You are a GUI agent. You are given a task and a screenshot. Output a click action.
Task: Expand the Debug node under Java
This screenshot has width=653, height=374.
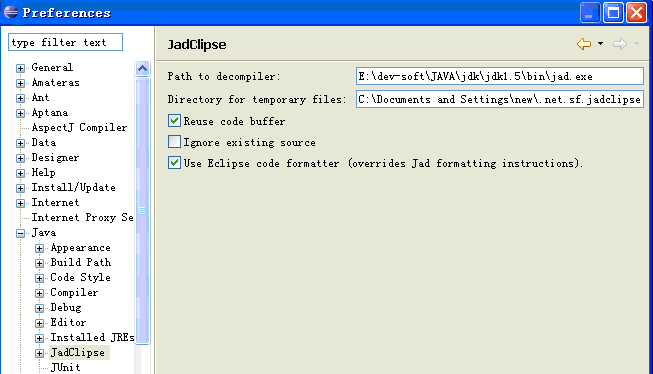(39, 308)
